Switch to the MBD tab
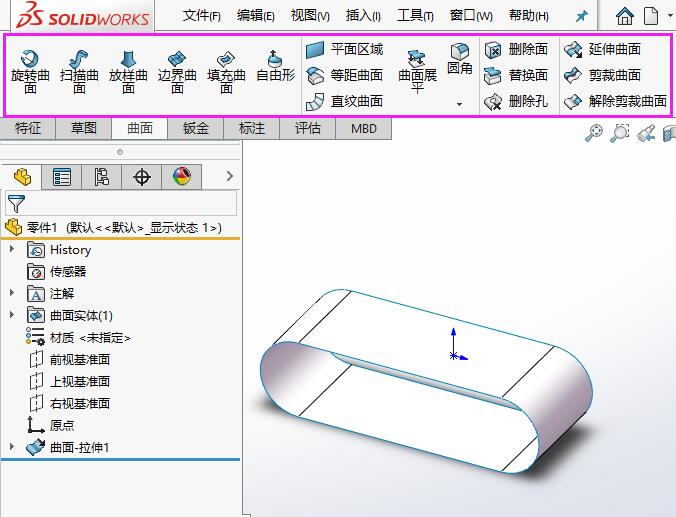The height and width of the screenshot is (517, 676). coord(363,128)
